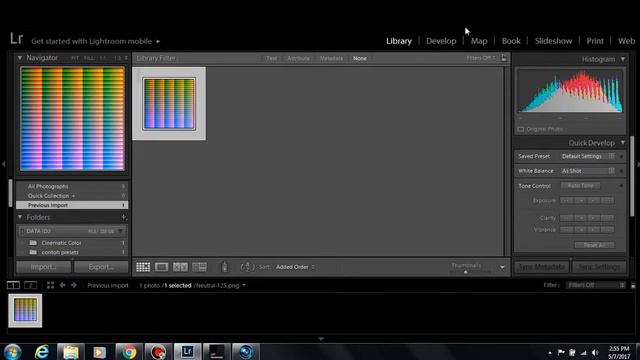This screenshot has height=360, width=640.
Task: Select the filmstrip thumbnail
Action: pos(25,311)
